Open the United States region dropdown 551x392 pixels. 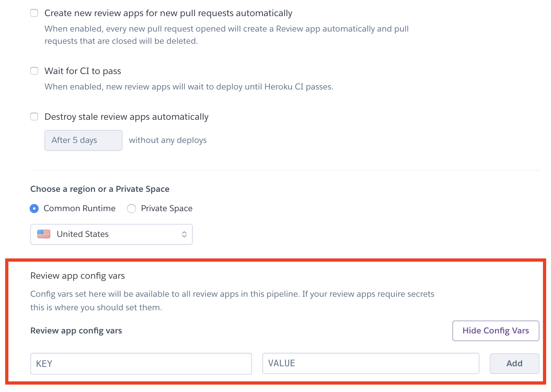pos(111,234)
